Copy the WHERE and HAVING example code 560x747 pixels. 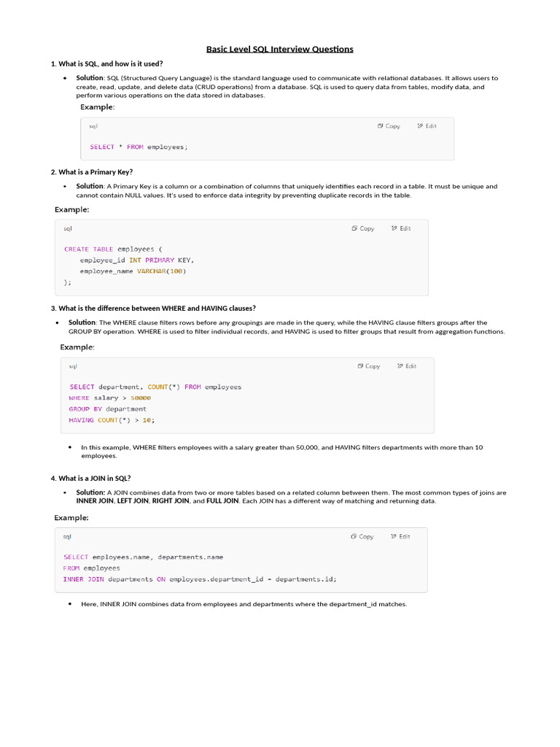pyautogui.click(x=369, y=366)
